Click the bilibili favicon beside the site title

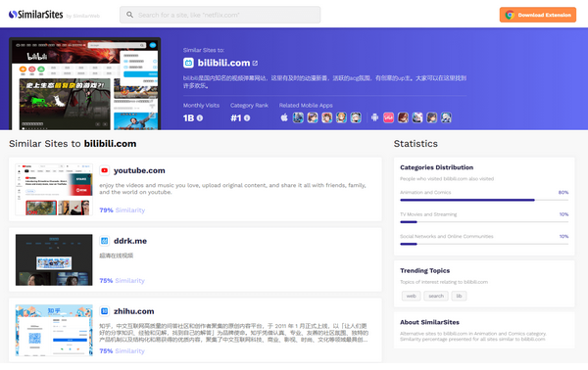click(188, 63)
